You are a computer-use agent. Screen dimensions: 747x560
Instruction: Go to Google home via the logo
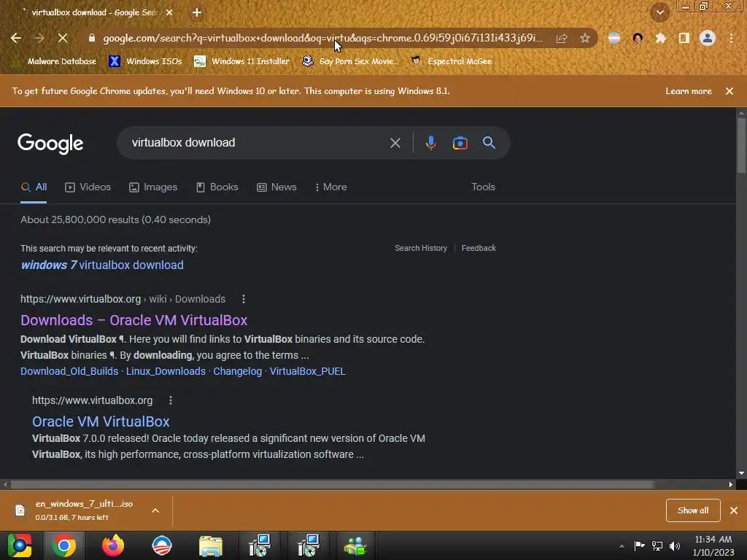point(50,144)
